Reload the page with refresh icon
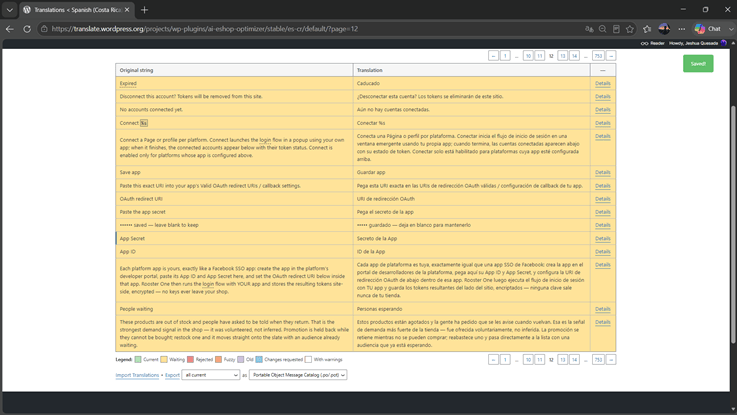This screenshot has height=415, width=737. [27, 29]
